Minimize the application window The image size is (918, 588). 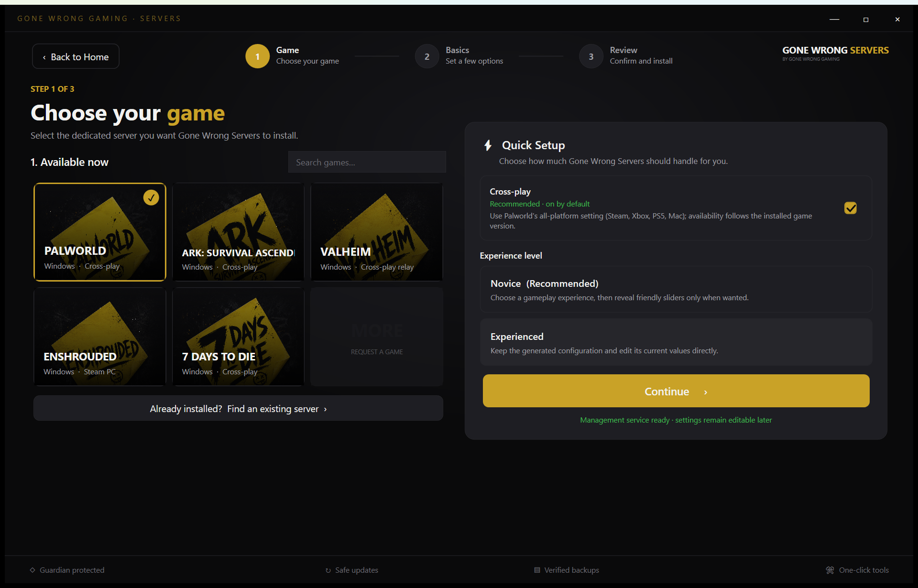point(834,19)
